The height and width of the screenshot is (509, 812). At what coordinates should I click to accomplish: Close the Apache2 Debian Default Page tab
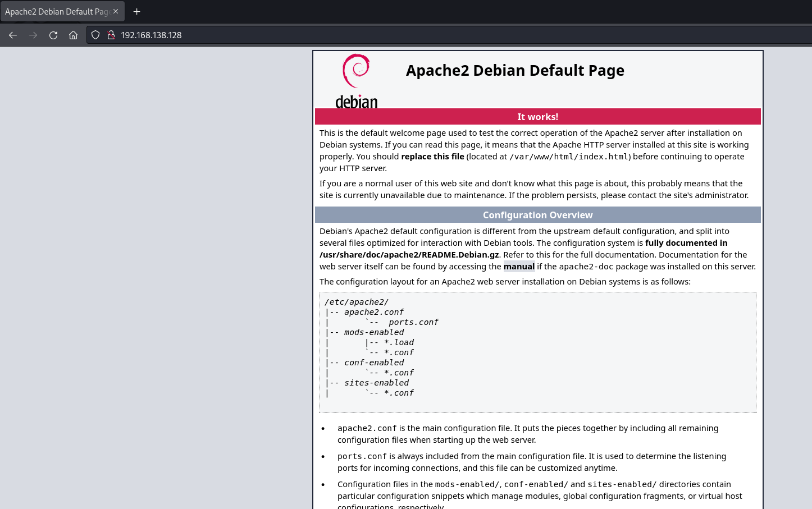(116, 11)
